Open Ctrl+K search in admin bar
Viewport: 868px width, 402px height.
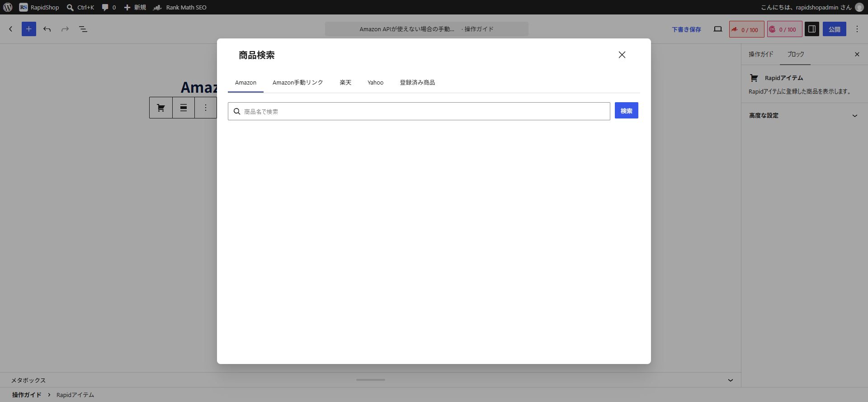pos(80,7)
